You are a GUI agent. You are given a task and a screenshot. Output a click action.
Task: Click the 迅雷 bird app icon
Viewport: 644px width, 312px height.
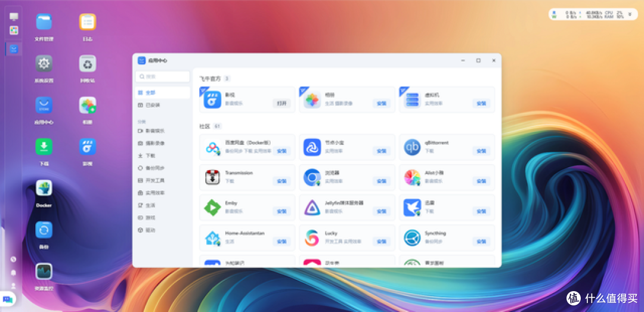[x=412, y=208]
